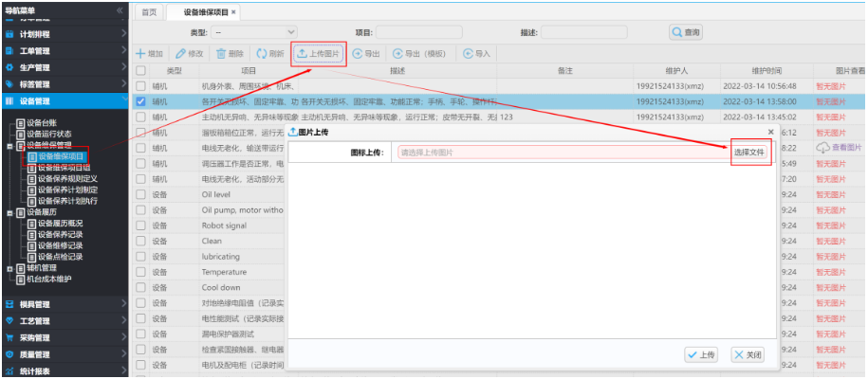Image resolution: width=868 pixels, height=379 pixels.
Task: Click the 查看图片 link in the table
Action: tap(847, 148)
